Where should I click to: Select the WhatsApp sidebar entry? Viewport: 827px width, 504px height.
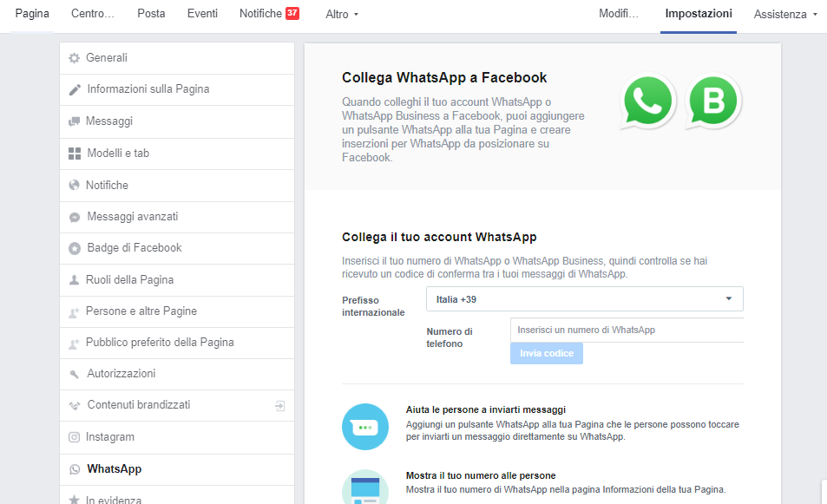coord(177,469)
